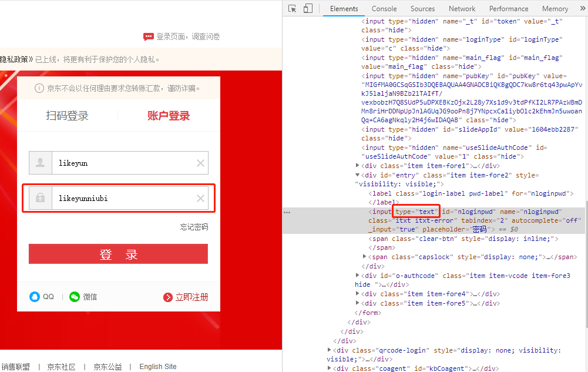This screenshot has width=588, height=372.
Task: Expand the item-fore1 div node
Action: pos(358,166)
